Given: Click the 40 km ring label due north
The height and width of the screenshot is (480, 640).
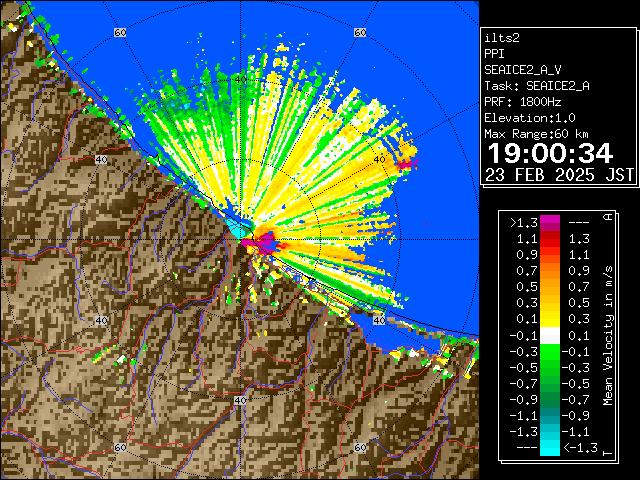Looking at the screenshot, I should [241, 79].
